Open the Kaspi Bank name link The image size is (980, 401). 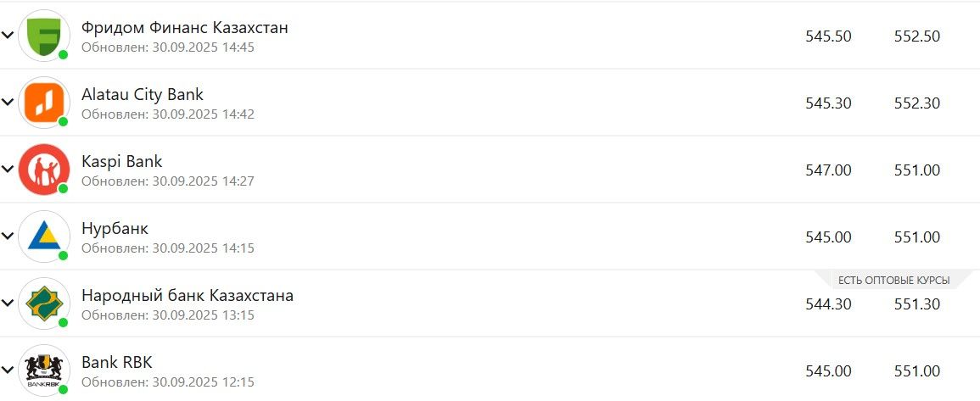(121, 161)
